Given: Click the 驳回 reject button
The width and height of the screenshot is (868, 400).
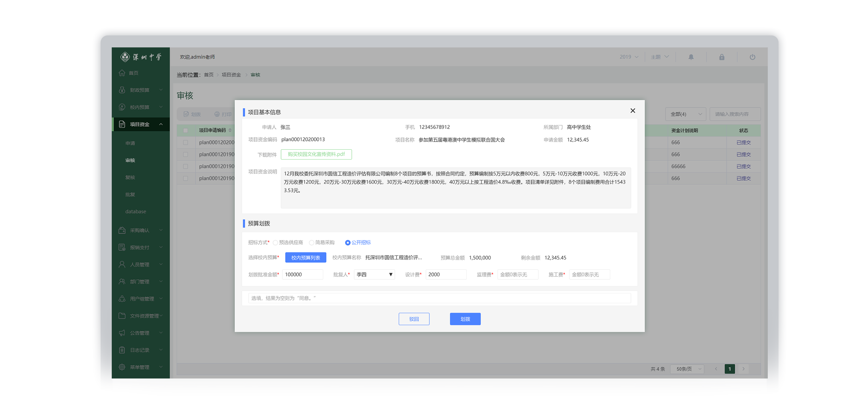Looking at the screenshot, I should tap(414, 319).
